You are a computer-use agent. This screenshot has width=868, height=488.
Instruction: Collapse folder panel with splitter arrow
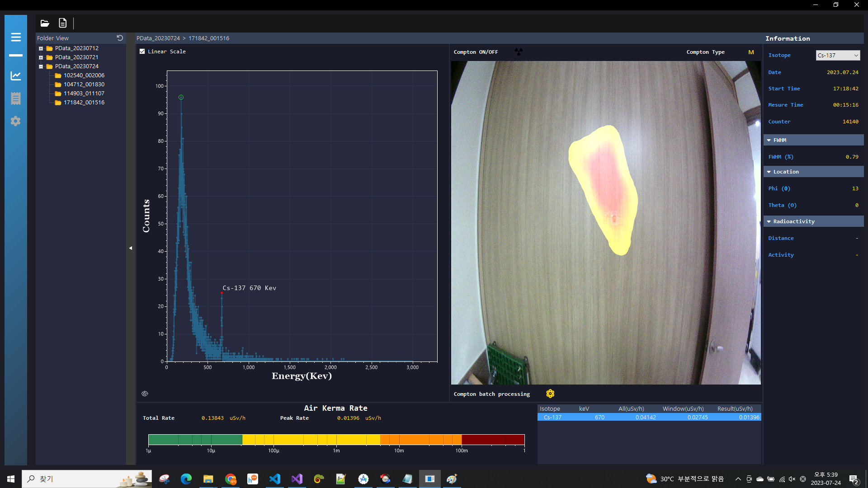[x=131, y=248]
